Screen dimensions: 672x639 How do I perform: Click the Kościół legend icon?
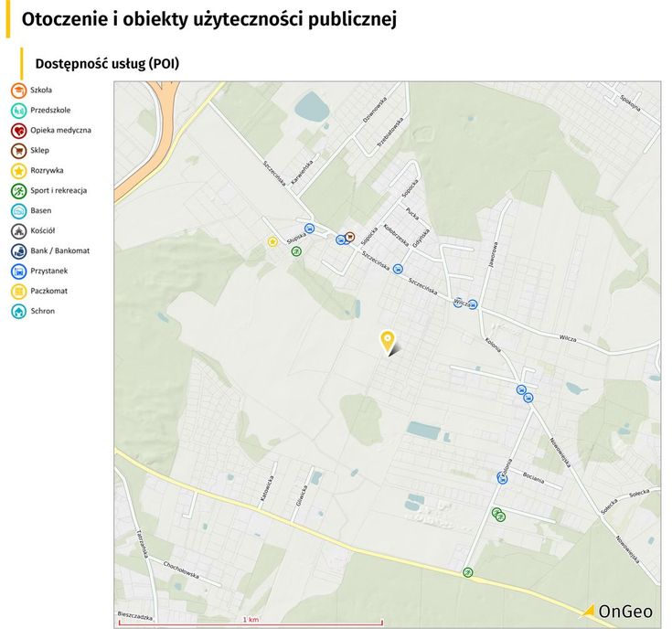(x=19, y=231)
